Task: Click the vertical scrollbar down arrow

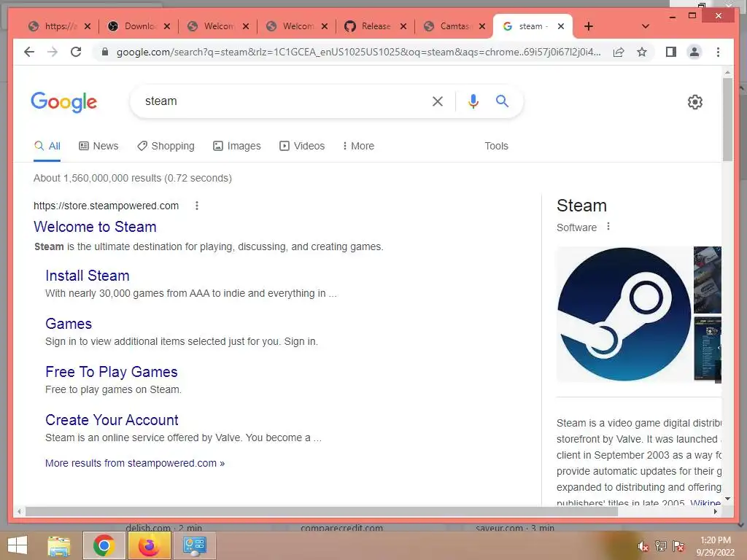Action: pos(727,499)
